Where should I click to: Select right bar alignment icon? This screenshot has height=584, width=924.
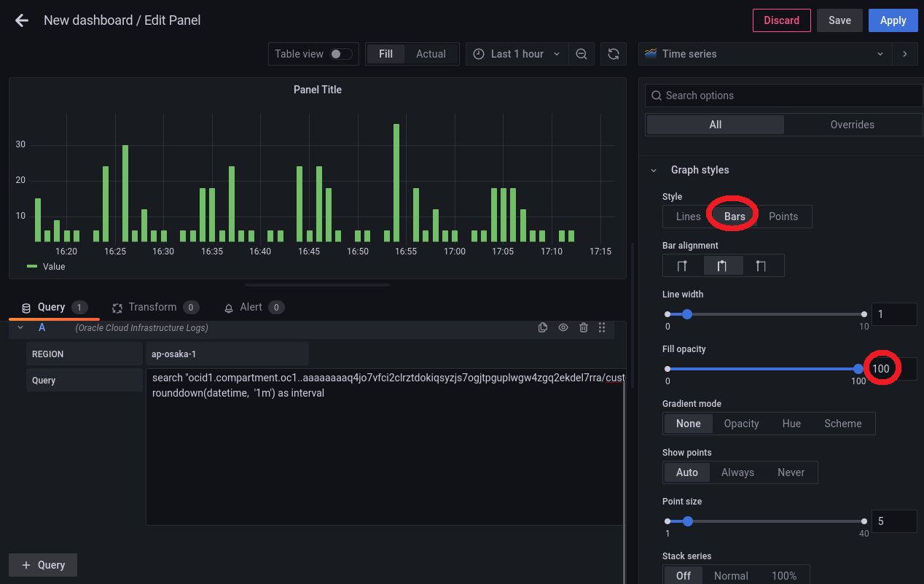761,265
